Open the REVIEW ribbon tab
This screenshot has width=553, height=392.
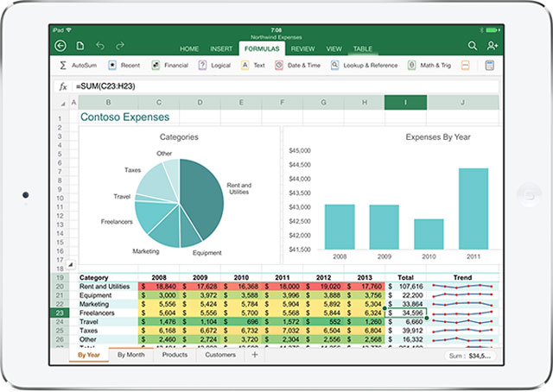coord(302,49)
